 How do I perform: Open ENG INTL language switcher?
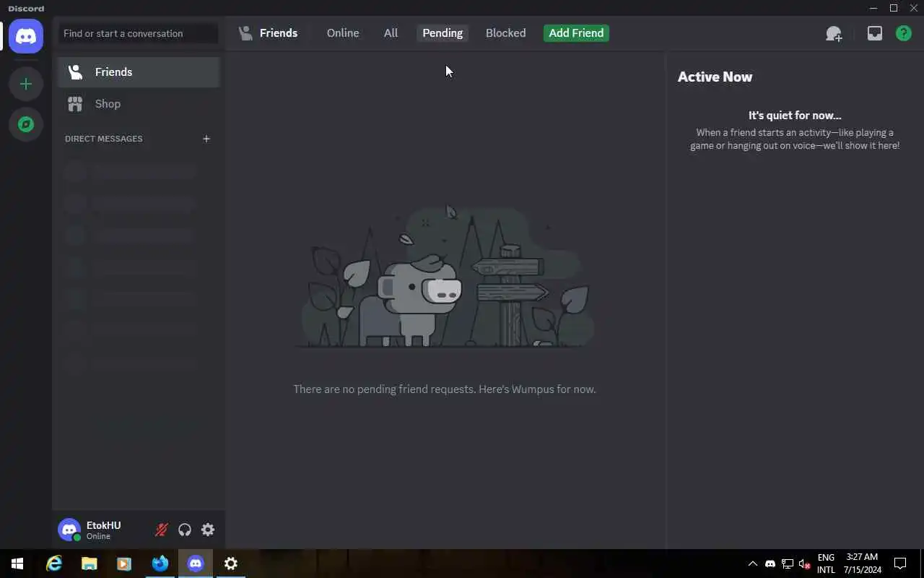point(826,564)
